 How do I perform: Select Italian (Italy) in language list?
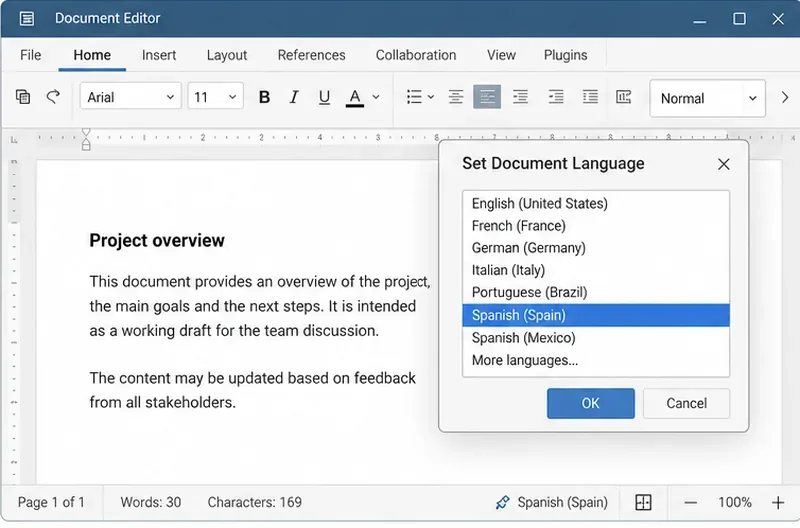[x=596, y=270]
